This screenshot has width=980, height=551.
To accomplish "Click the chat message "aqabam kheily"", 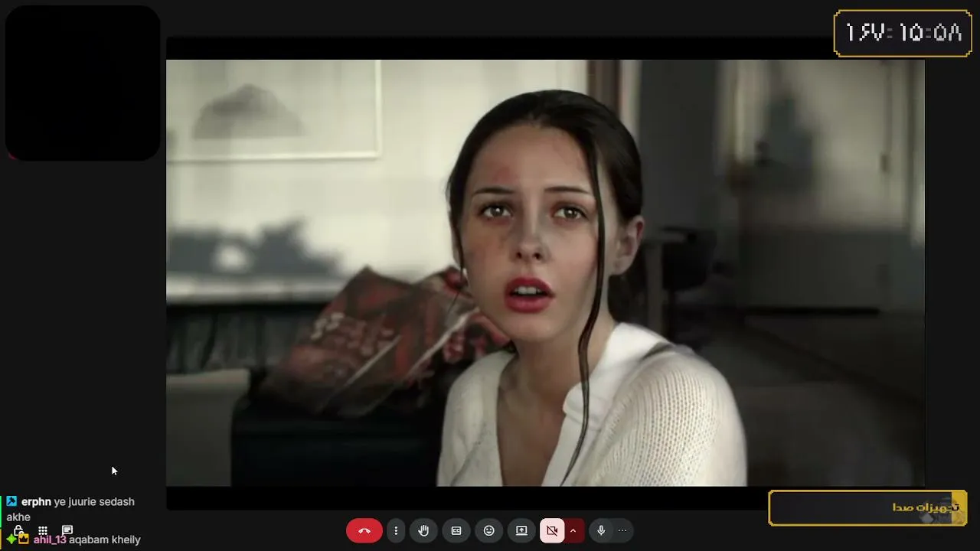I will pos(105,540).
